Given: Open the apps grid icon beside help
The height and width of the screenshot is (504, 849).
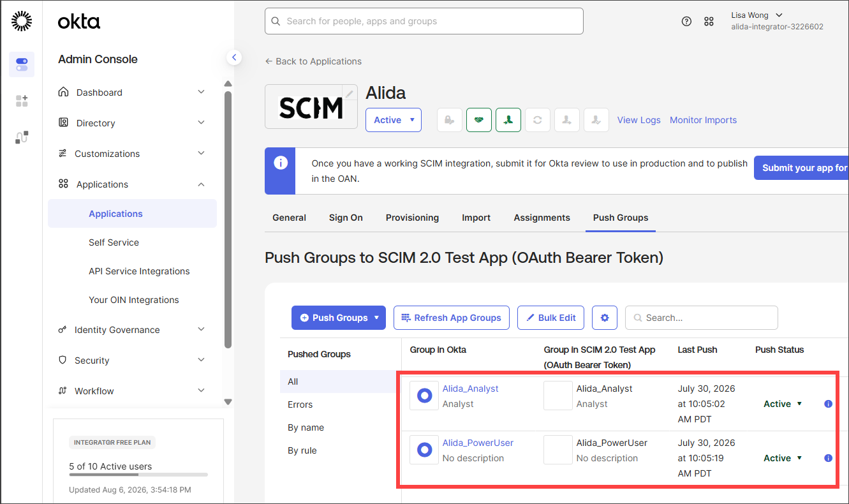Looking at the screenshot, I should pos(709,21).
